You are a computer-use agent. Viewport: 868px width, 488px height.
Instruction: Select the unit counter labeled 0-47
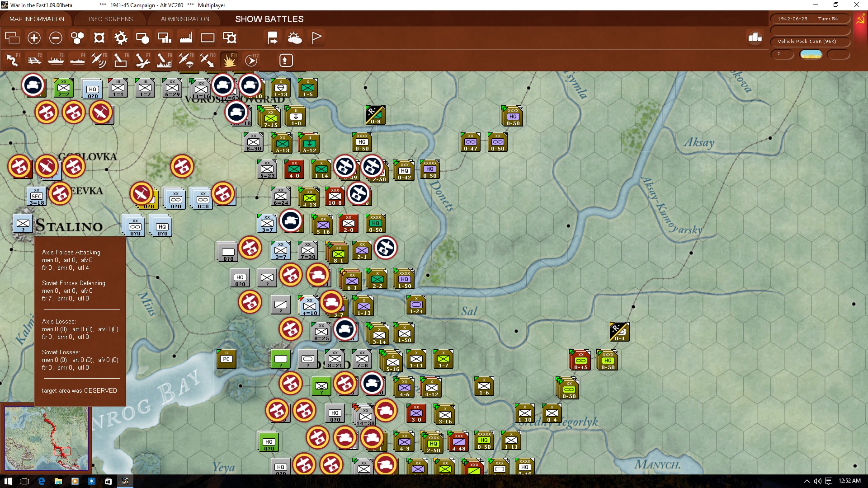[471, 142]
